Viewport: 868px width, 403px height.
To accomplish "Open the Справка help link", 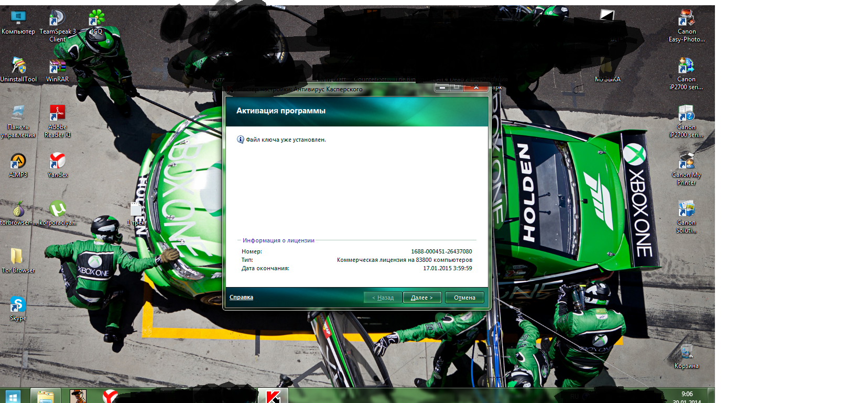I will click(241, 298).
